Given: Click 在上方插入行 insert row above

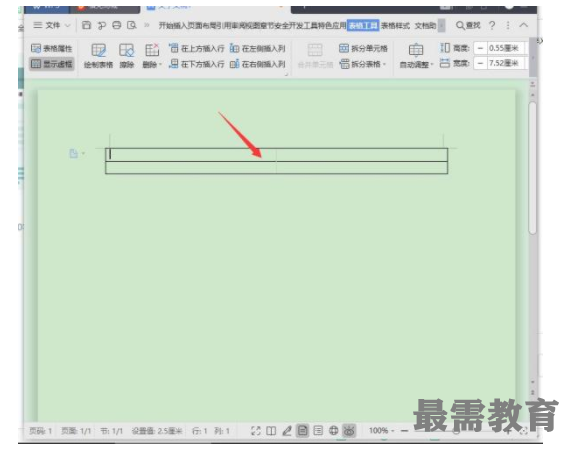Looking at the screenshot, I should click(x=196, y=48).
